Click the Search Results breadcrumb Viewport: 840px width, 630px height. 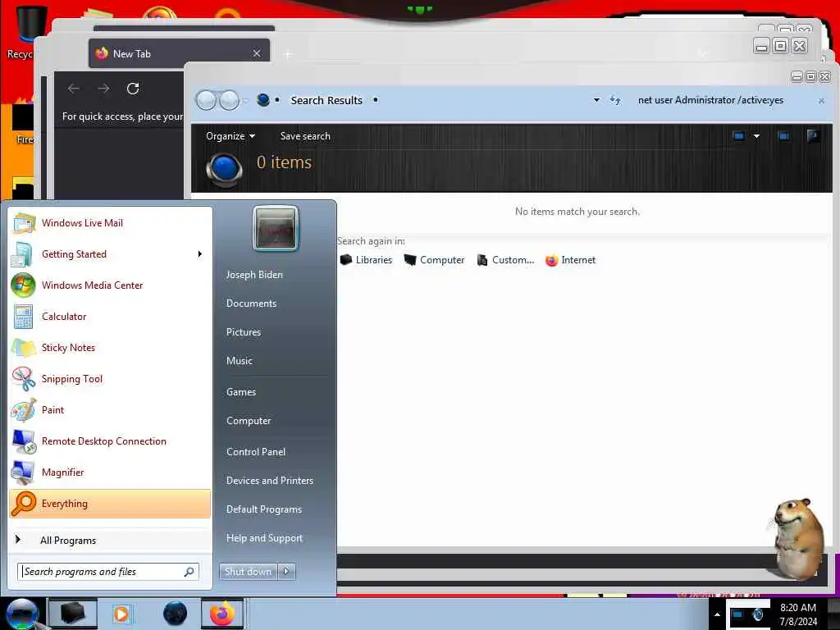coord(326,100)
